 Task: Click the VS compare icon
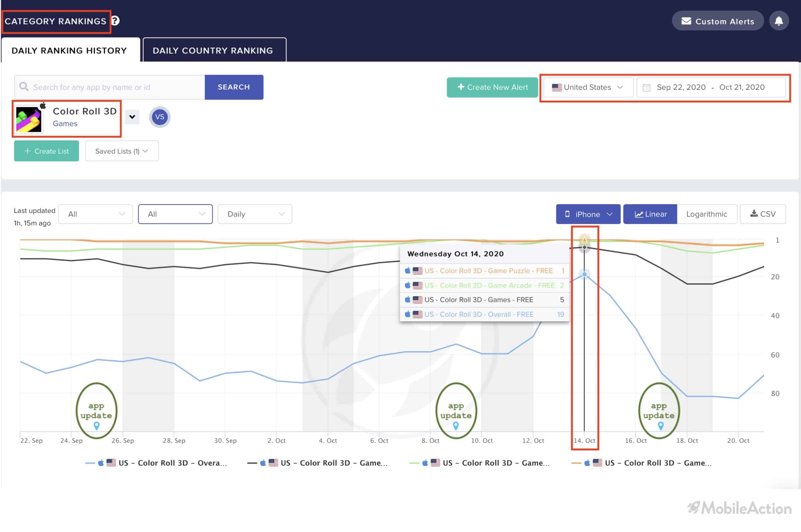pyautogui.click(x=160, y=117)
